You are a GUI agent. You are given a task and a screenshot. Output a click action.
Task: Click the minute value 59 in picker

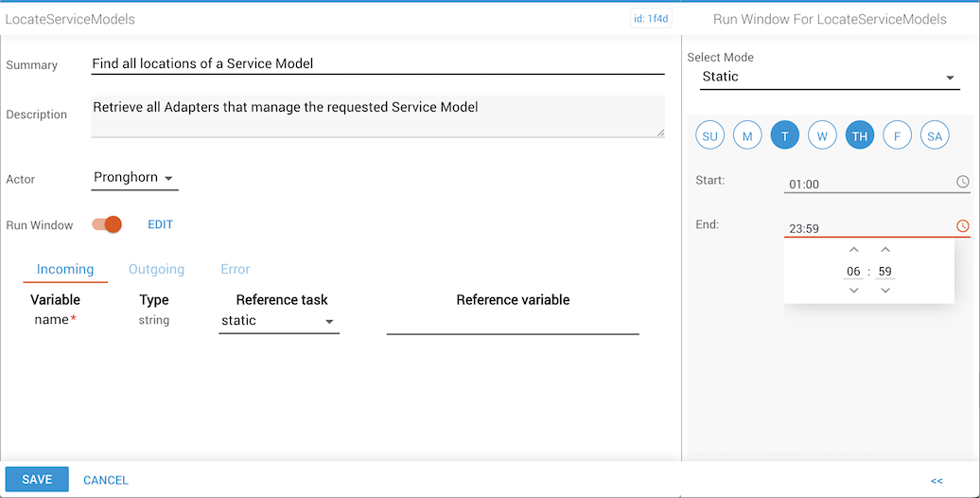tap(885, 271)
